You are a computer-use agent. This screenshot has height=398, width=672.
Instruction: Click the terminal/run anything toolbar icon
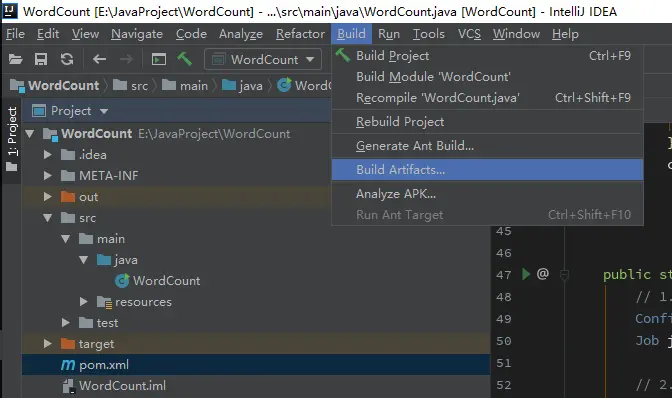159,59
